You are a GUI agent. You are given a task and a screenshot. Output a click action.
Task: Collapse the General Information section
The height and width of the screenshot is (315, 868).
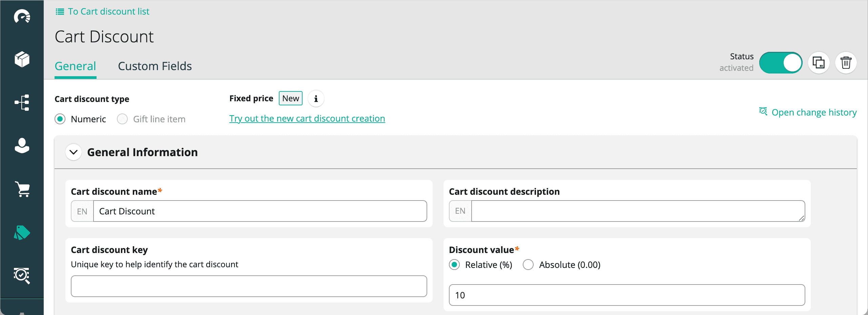pyautogui.click(x=74, y=152)
